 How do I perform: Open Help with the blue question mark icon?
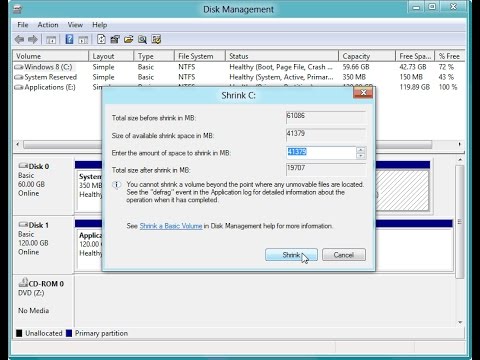coord(69,39)
